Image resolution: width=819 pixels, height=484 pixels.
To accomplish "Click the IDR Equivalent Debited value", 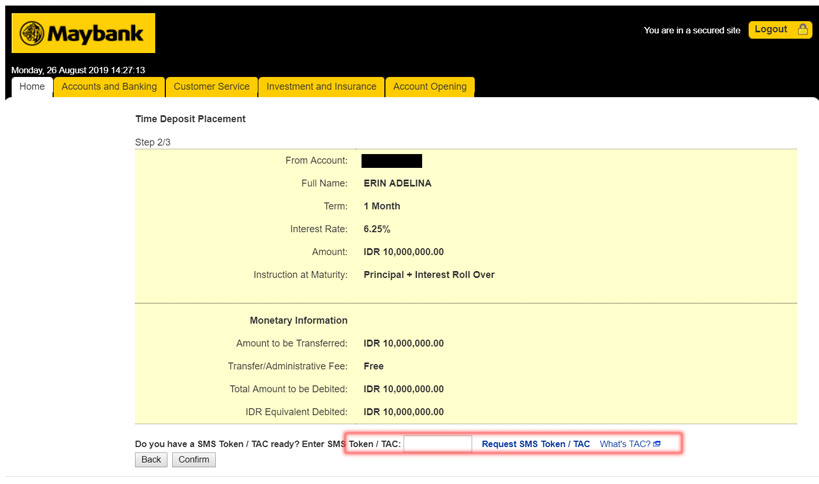I will tap(404, 412).
